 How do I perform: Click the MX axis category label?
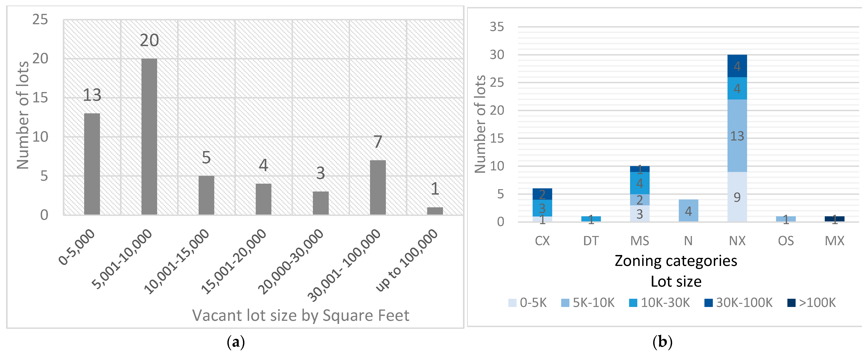click(834, 241)
